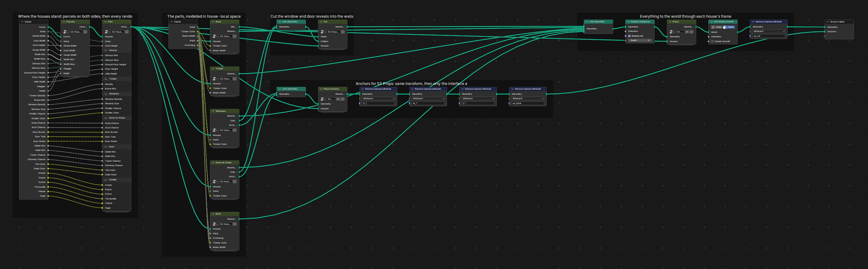Click user count 2 on Place node
This screenshot has height=269, width=868.
pos(687,32)
